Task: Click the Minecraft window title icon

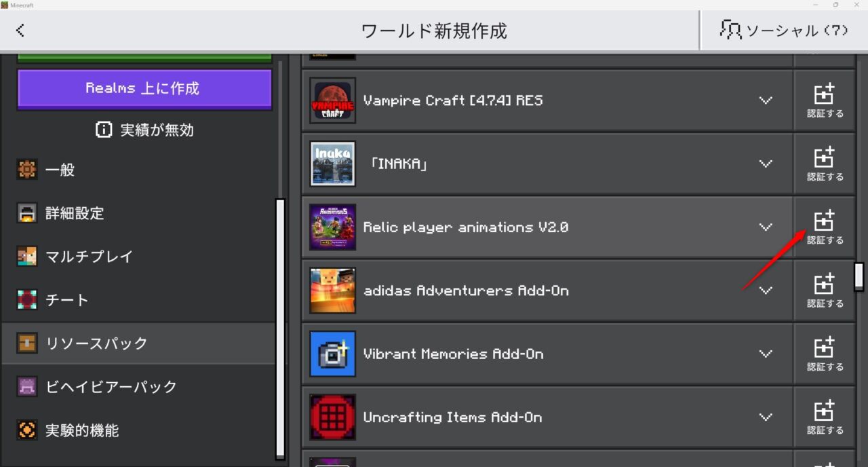Action: click(5, 5)
